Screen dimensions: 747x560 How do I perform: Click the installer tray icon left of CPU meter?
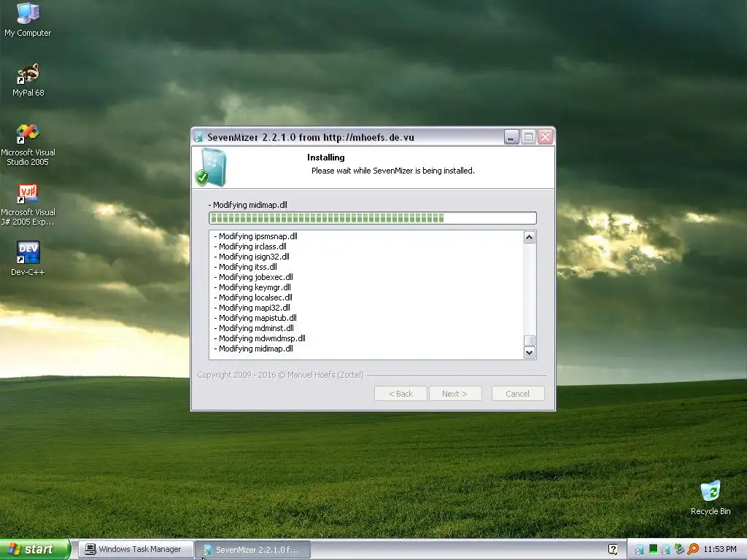[640, 550]
